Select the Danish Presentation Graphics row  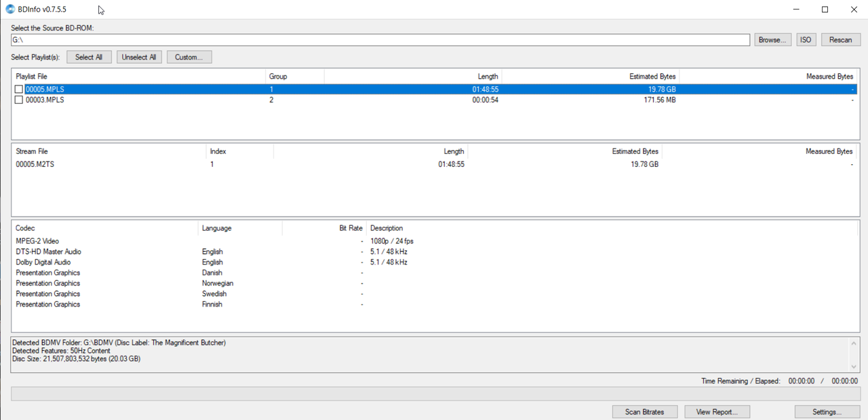(434, 273)
